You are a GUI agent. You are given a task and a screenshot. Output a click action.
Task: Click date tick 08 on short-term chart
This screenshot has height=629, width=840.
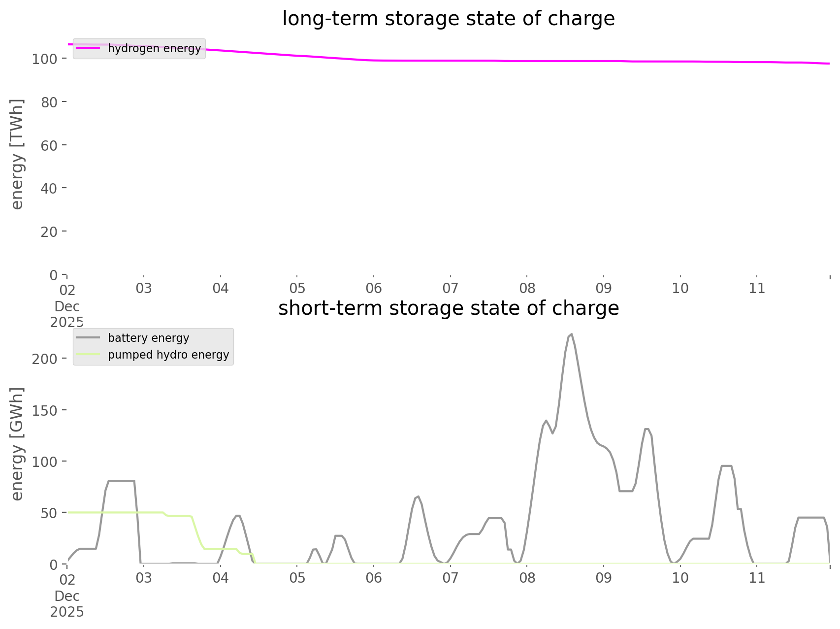(527, 578)
